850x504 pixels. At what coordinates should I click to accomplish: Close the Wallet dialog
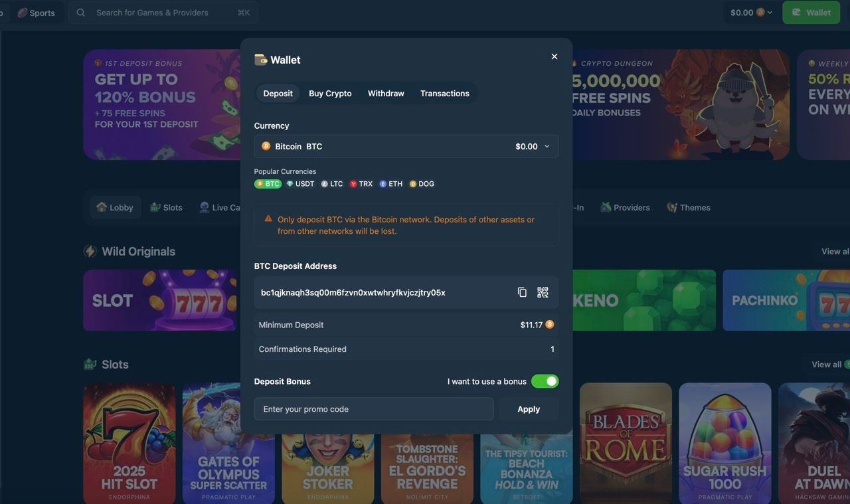coord(554,56)
